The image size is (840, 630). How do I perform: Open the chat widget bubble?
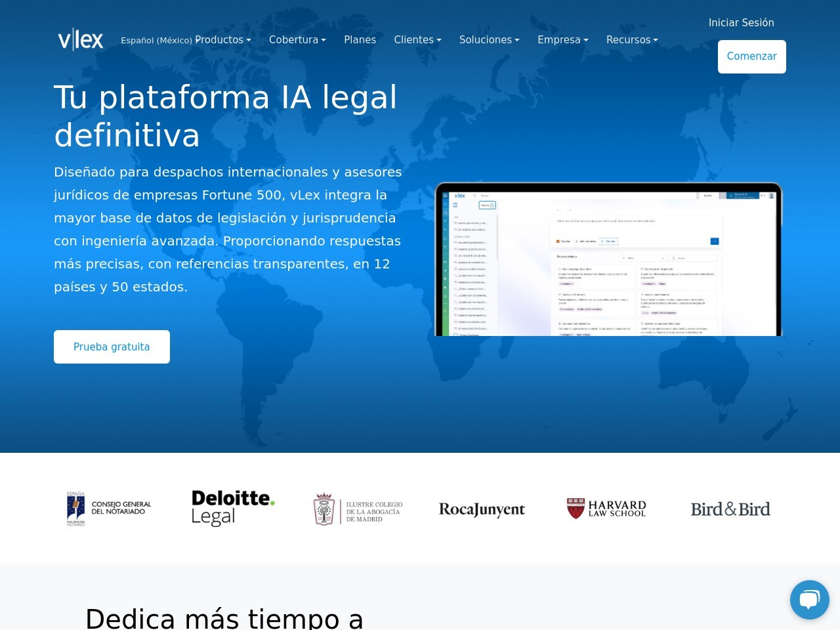pos(809,599)
